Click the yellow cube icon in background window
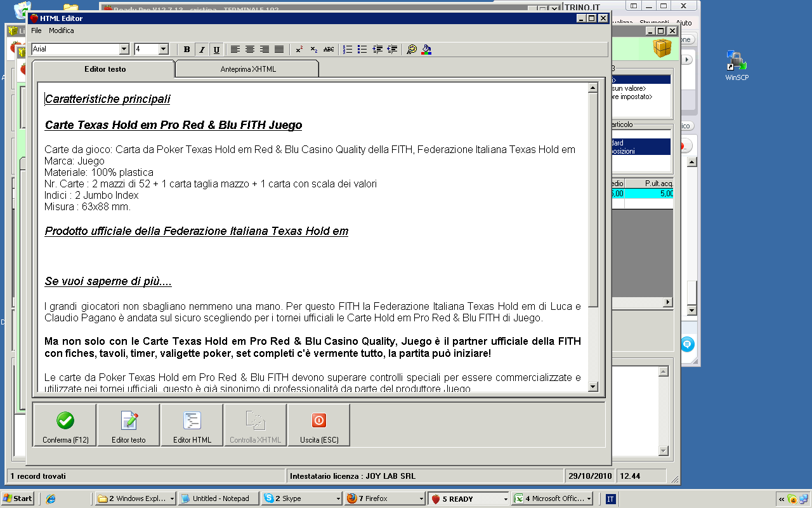Image resolution: width=812 pixels, height=508 pixels. click(x=662, y=48)
